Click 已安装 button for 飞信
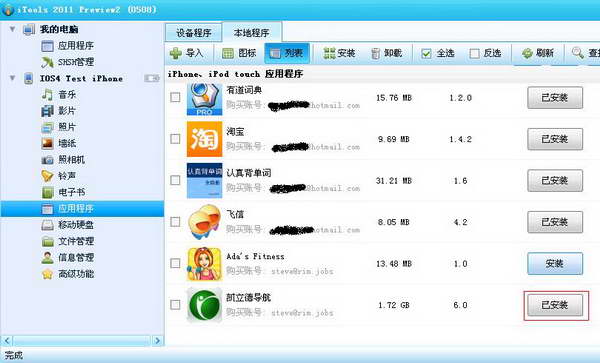Viewport: 600px width, 363px height. coord(555,222)
